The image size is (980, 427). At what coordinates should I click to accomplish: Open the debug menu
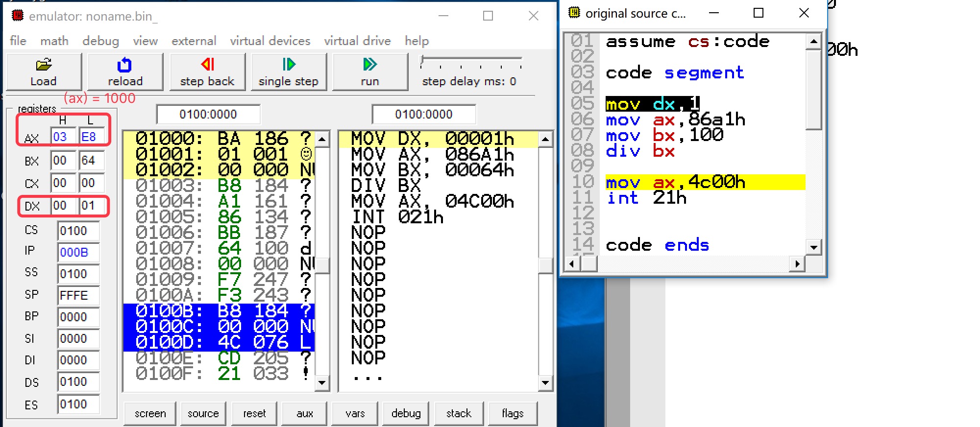click(100, 41)
